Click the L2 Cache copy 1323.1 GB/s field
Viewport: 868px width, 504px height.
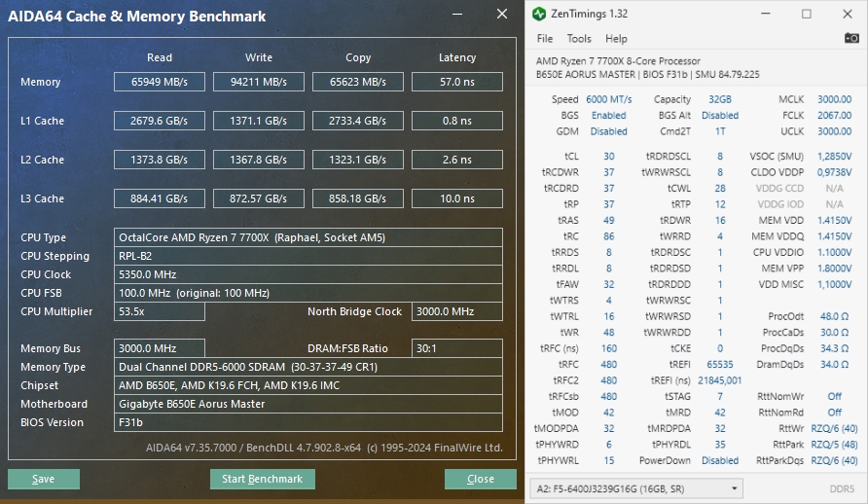[358, 160]
